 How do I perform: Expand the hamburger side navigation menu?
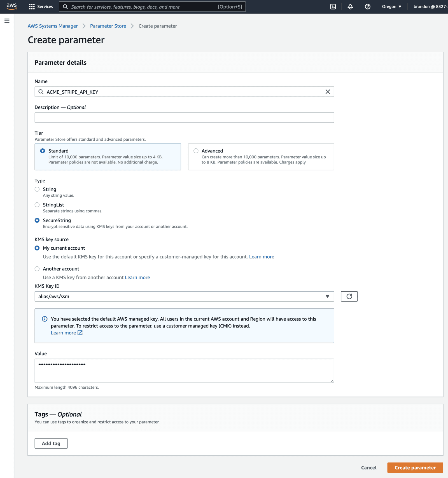pyautogui.click(x=7, y=21)
